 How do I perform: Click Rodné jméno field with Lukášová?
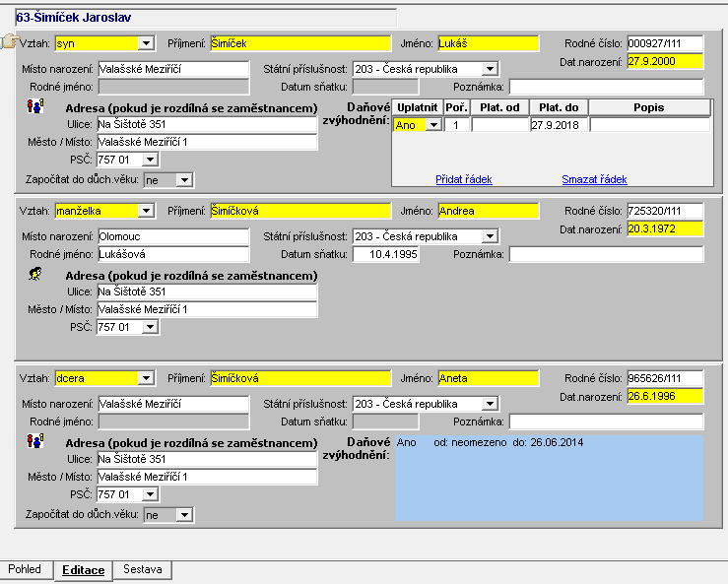173,254
